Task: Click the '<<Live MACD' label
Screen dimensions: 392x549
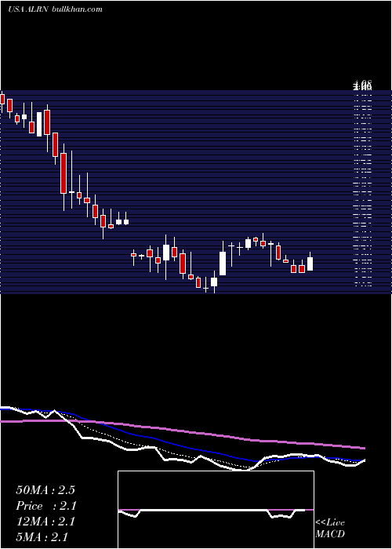Action: pos(330,528)
